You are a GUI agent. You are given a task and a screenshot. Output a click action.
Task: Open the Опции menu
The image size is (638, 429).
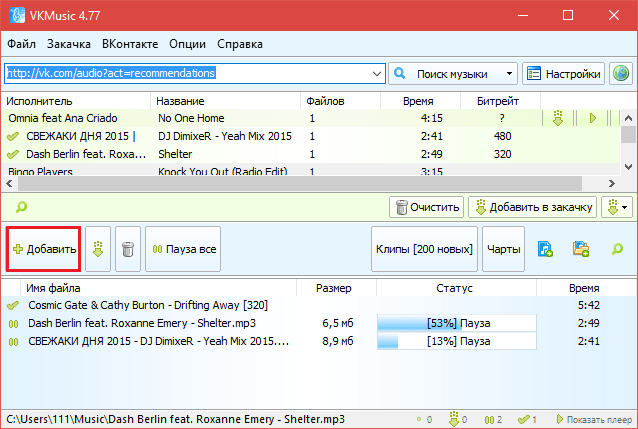188,44
